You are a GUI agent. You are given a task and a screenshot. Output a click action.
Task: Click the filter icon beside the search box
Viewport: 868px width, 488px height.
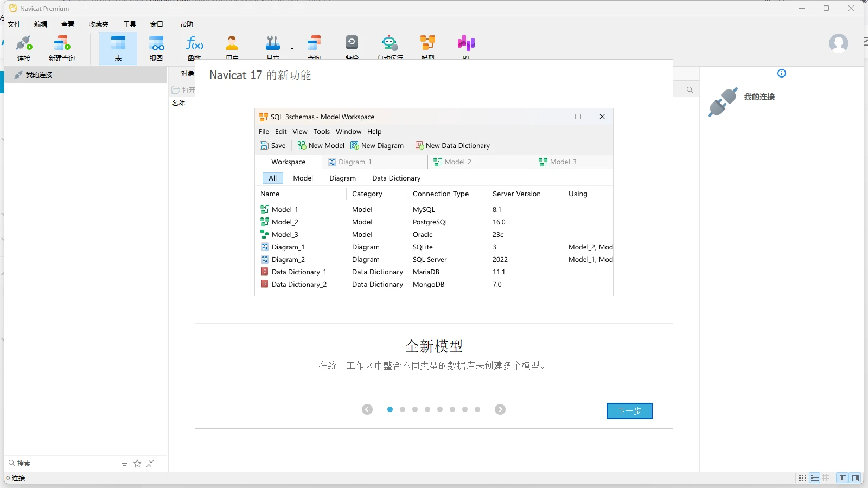point(124,463)
